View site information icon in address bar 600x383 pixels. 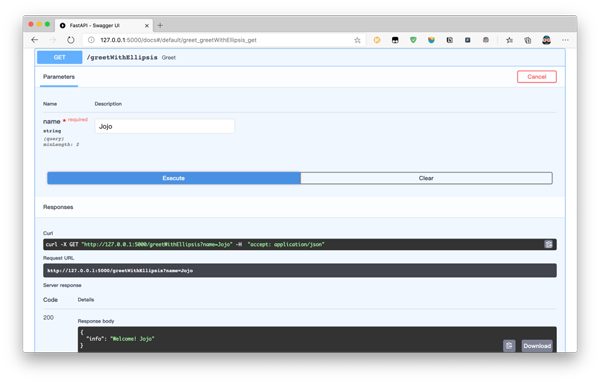pyautogui.click(x=91, y=40)
